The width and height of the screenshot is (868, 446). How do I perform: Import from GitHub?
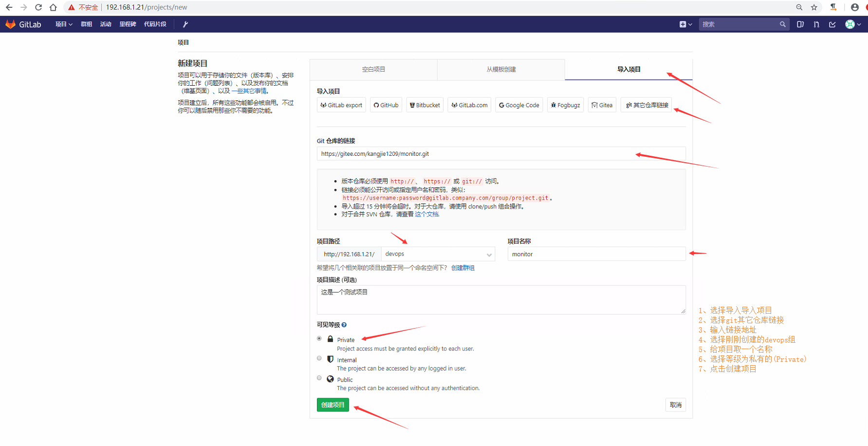click(x=386, y=105)
